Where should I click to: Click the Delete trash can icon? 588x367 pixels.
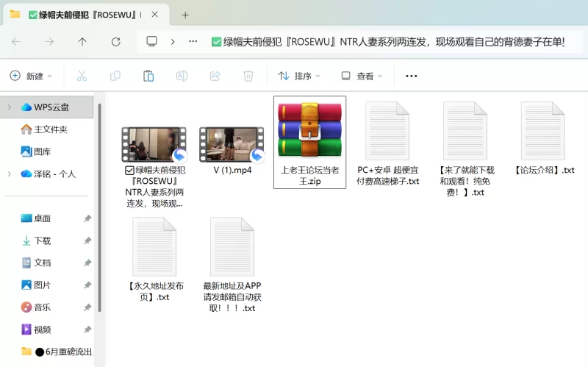pos(248,76)
